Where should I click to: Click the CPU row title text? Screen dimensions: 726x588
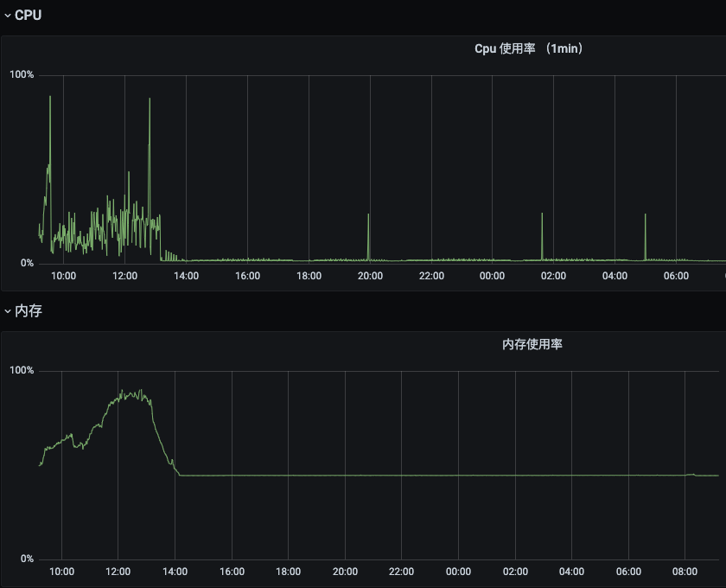pyautogui.click(x=29, y=16)
